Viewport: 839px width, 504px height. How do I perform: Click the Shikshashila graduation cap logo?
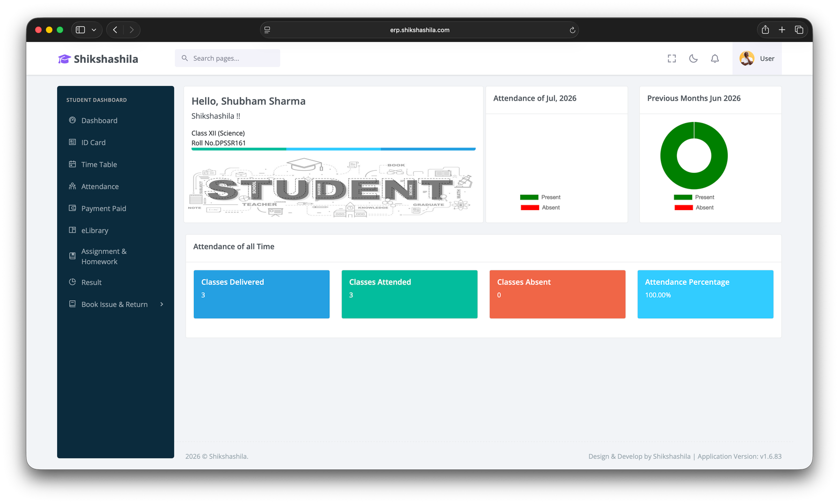coord(64,59)
